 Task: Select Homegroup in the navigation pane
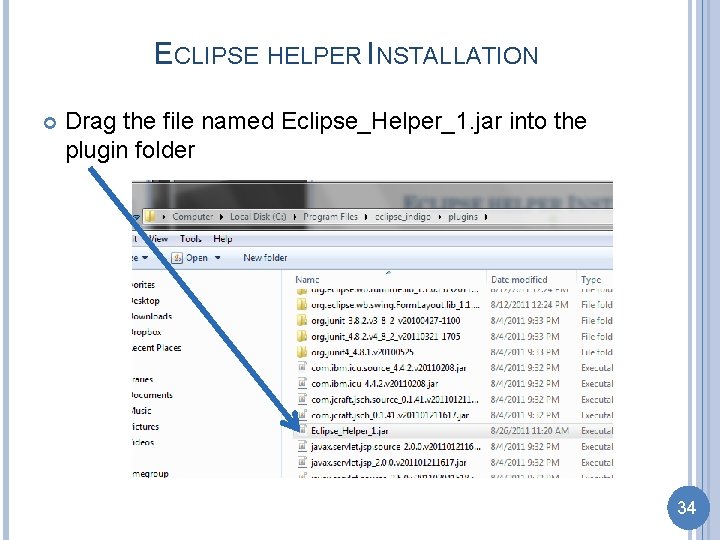coord(151,473)
